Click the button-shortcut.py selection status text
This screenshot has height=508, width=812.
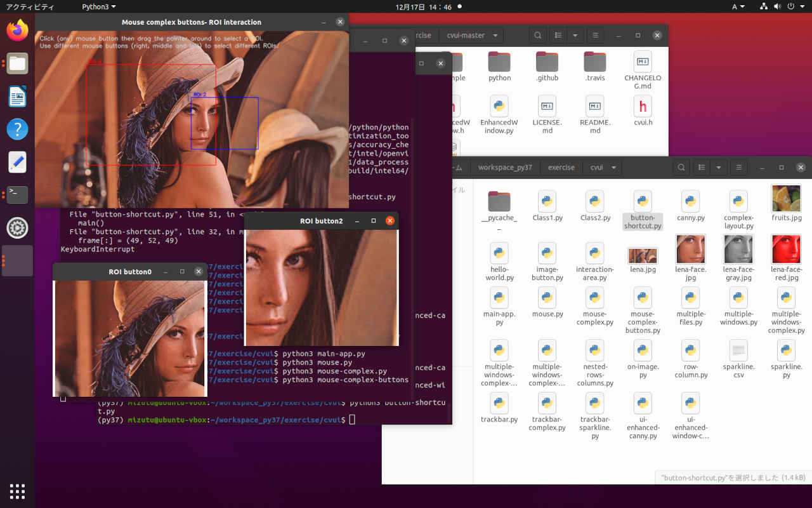pyautogui.click(x=733, y=478)
